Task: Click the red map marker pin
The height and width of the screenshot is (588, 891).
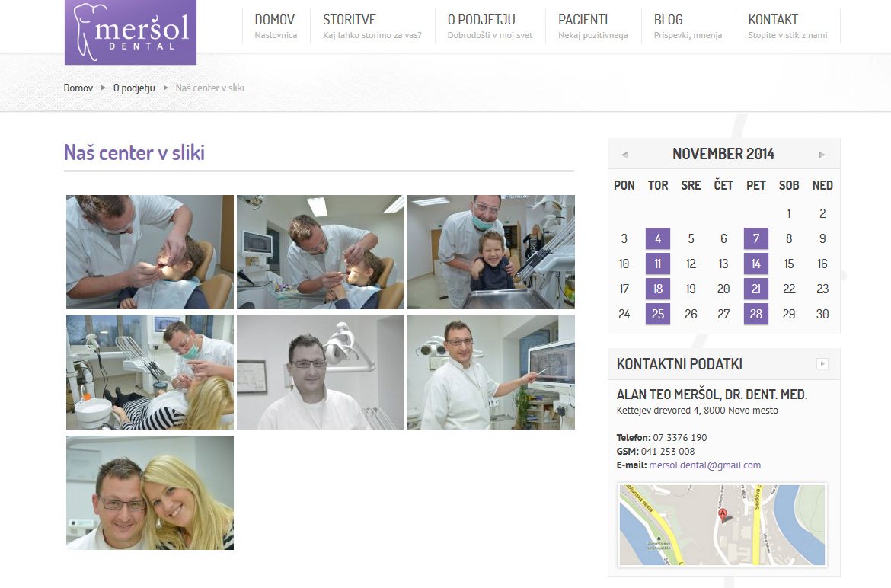Action: (723, 515)
